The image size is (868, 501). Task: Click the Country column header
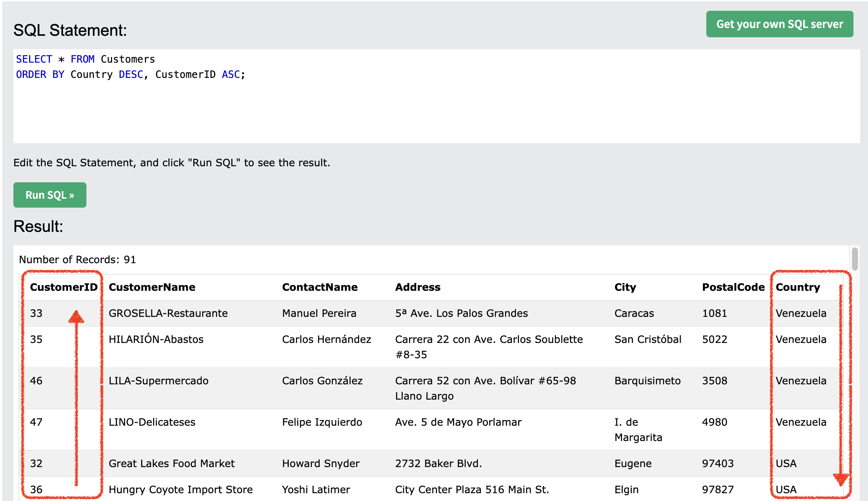(x=798, y=287)
